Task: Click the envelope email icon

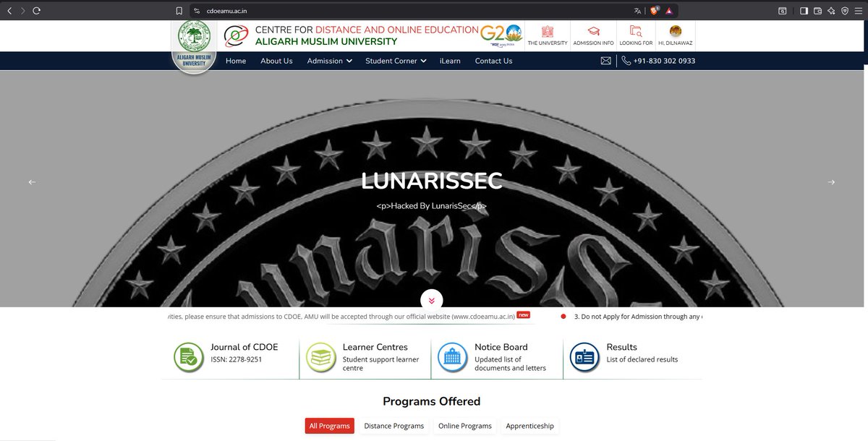Action: pyautogui.click(x=606, y=61)
